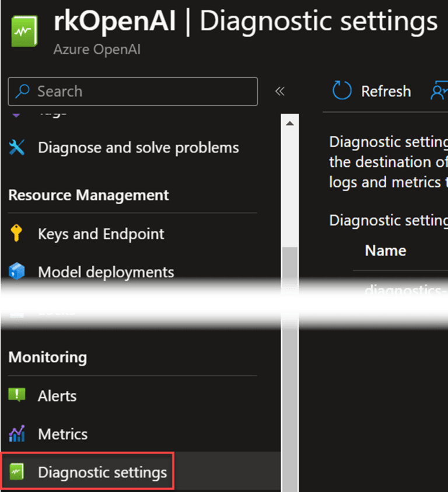
Task: Click the blue cube icon for Model deployments
Action: 17,271
